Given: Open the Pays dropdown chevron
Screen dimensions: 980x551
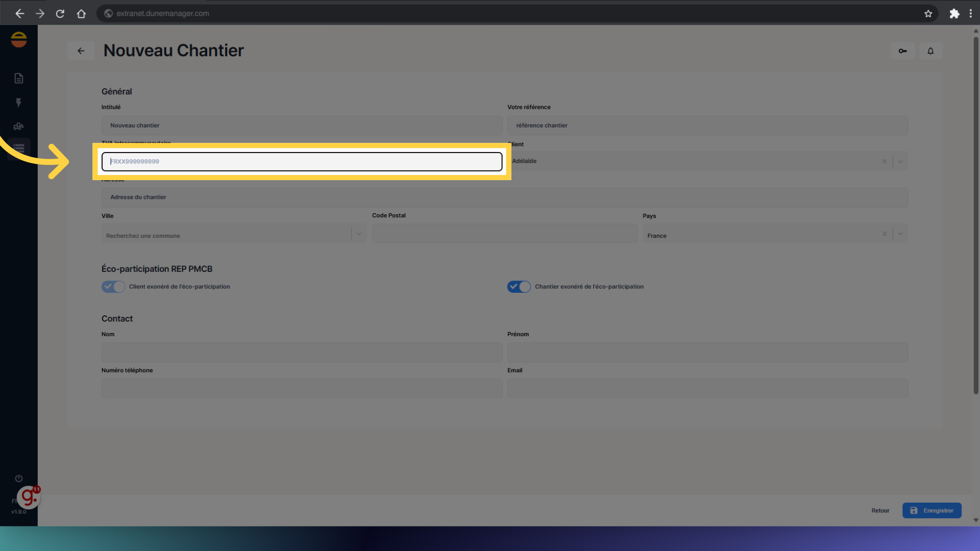Looking at the screenshot, I should [900, 234].
